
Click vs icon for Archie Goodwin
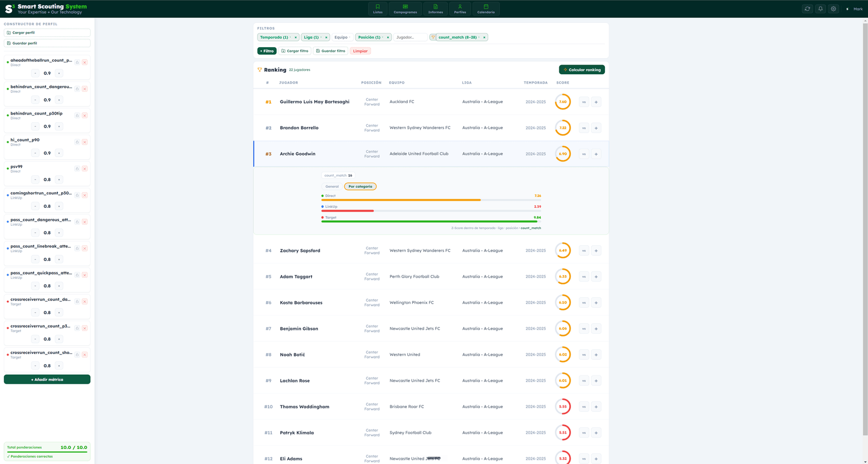coord(584,154)
